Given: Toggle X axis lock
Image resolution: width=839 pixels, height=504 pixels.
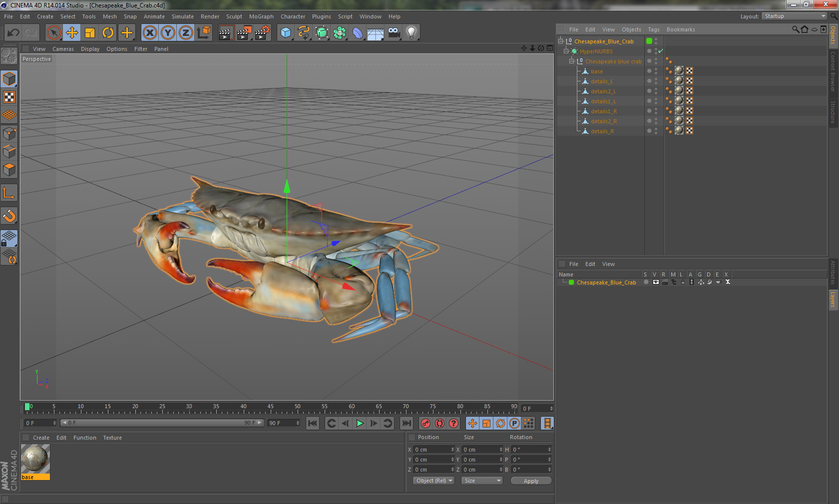Looking at the screenshot, I should (150, 33).
